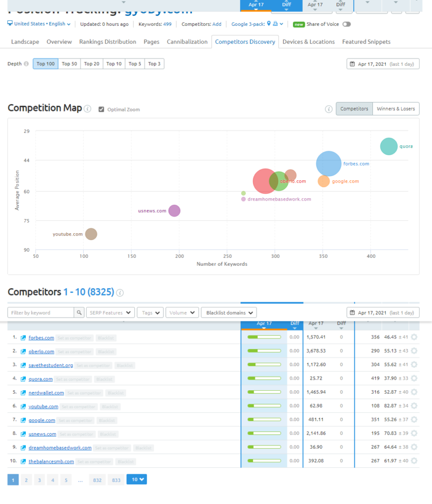Expand the Google 3-pack dropdown arrow
Viewport: 432px width, 504px height.
tap(281, 24)
